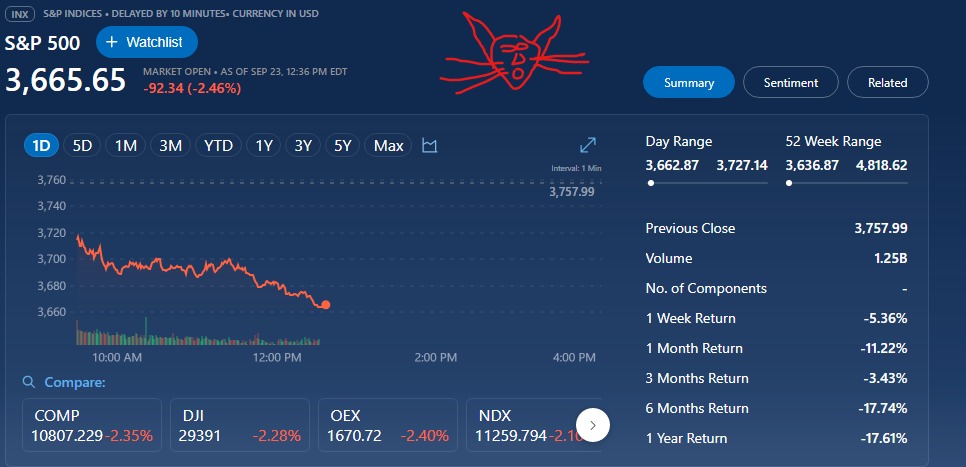Open the COMP index card
966x467 pixels.
pyautogui.click(x=92, y=425)
